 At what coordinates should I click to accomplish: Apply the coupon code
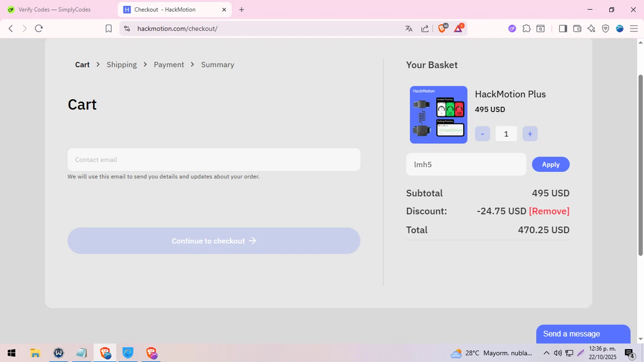tap(550, 164)
